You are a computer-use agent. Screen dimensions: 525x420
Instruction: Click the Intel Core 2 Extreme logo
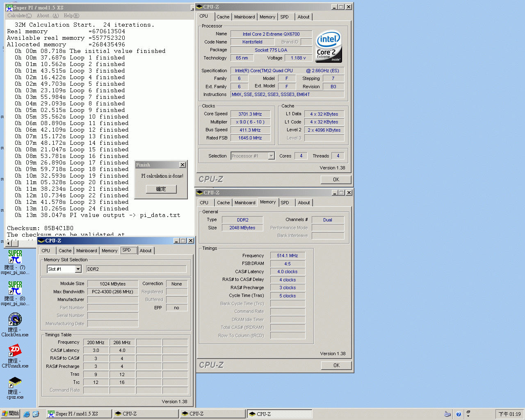(x=328, y=47)
